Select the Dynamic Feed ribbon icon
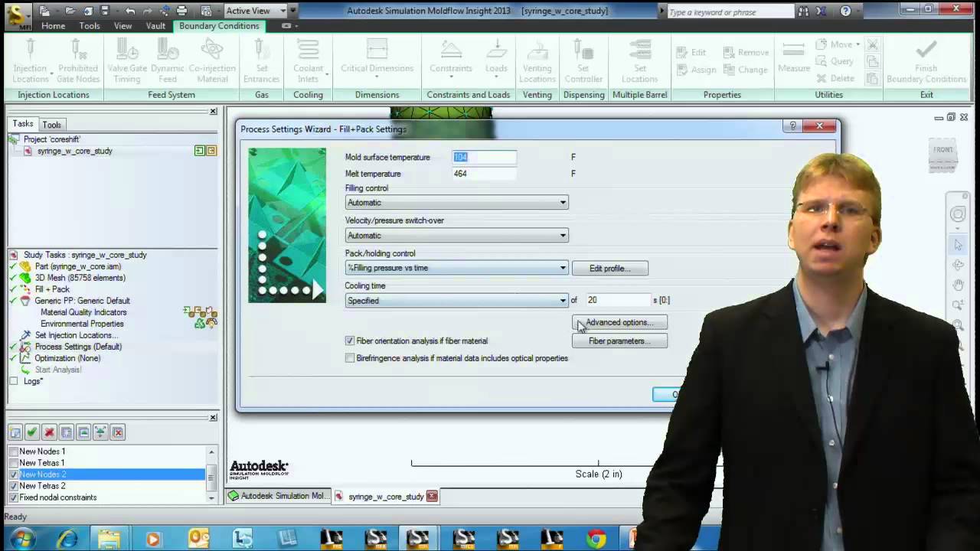Viewport: 980px width, 551px height. pos(168,51)
